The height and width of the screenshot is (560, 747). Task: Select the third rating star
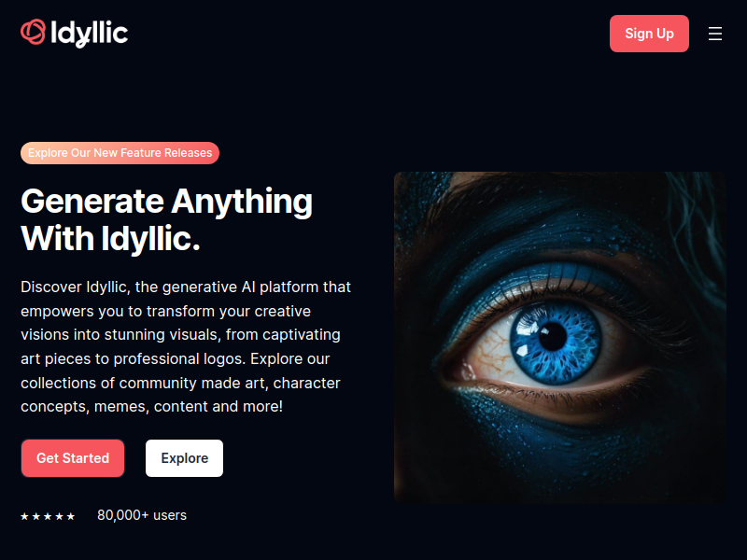[x=48, y=516]
